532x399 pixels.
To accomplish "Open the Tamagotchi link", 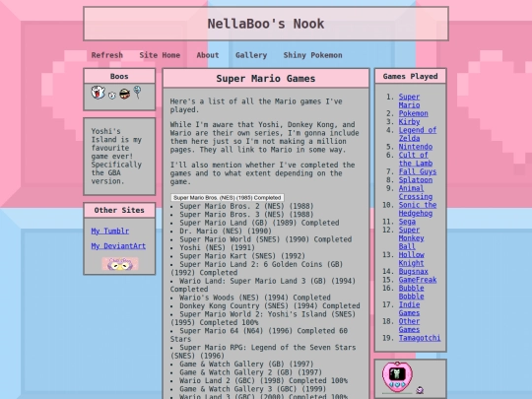I will pos(420,338).
